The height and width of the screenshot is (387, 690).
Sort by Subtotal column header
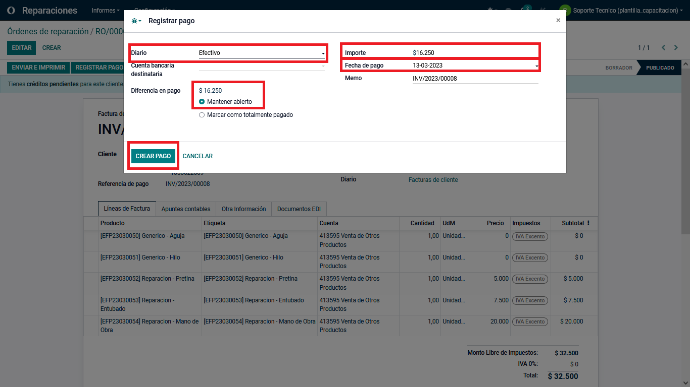click(x=573, y=223)
